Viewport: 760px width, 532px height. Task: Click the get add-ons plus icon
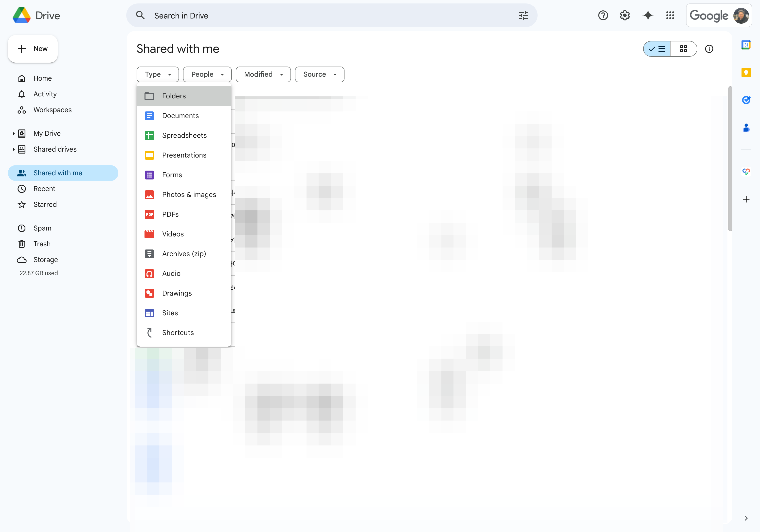click(x=746, y=199)
